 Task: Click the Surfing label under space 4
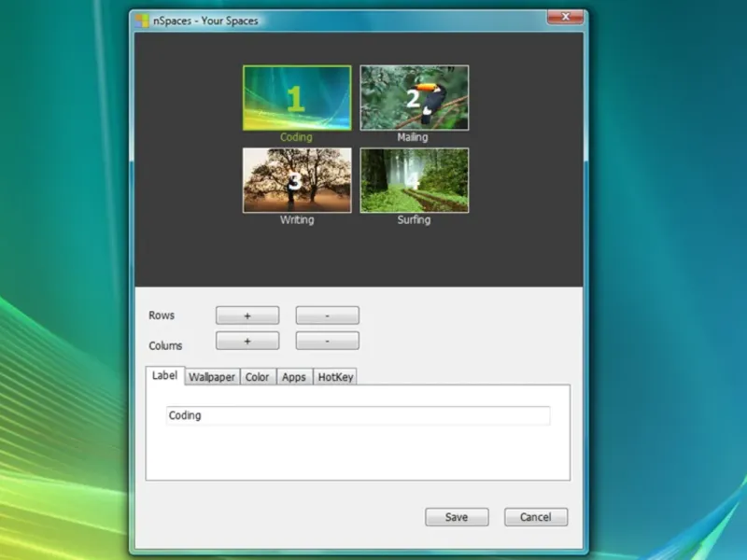pyautogui.click(x=414, y=220)
